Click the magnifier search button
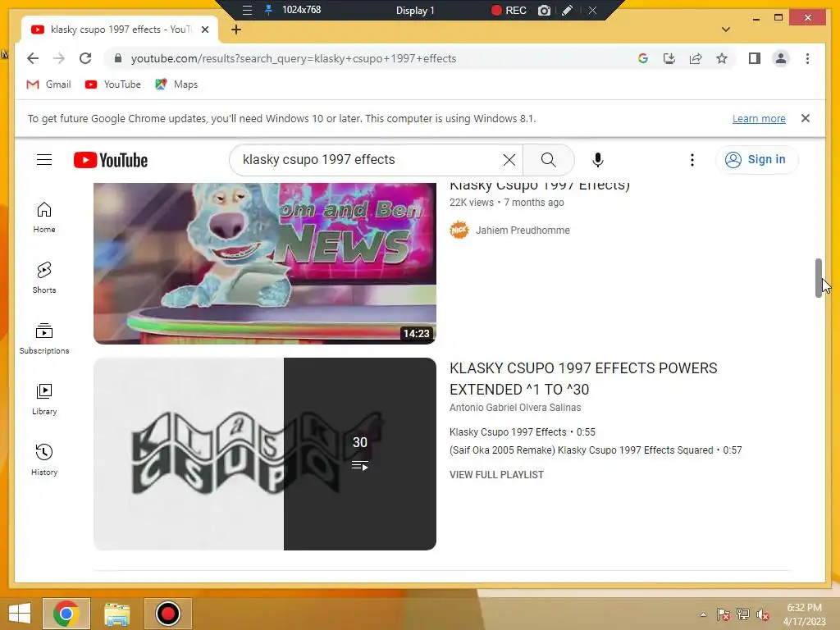The image size is (840, 630). [548, 160]
